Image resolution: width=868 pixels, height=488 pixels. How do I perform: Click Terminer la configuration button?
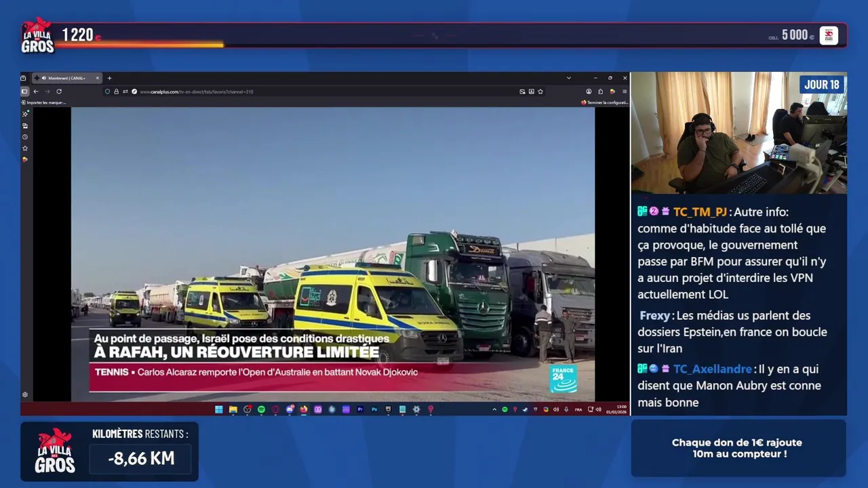605,102
